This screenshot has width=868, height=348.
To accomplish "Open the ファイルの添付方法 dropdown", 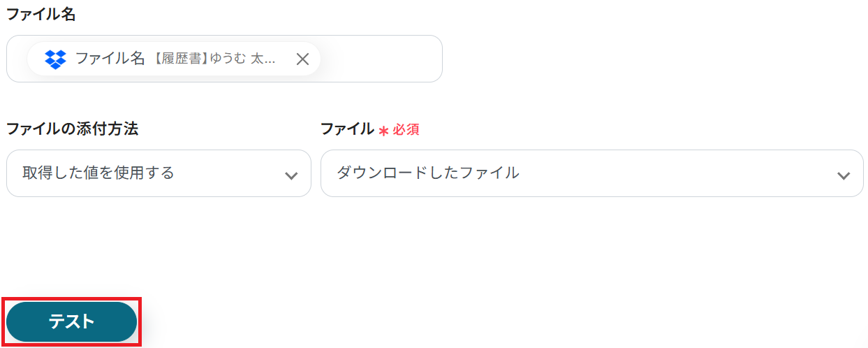I will [x=159, y=173].
